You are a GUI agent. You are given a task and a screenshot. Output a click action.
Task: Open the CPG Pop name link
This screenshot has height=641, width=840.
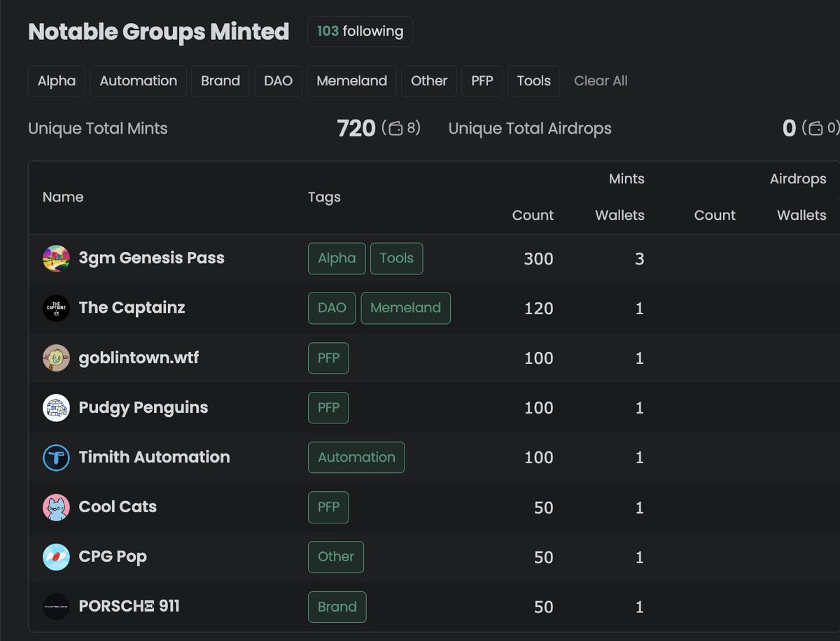(x=113, y=556)
